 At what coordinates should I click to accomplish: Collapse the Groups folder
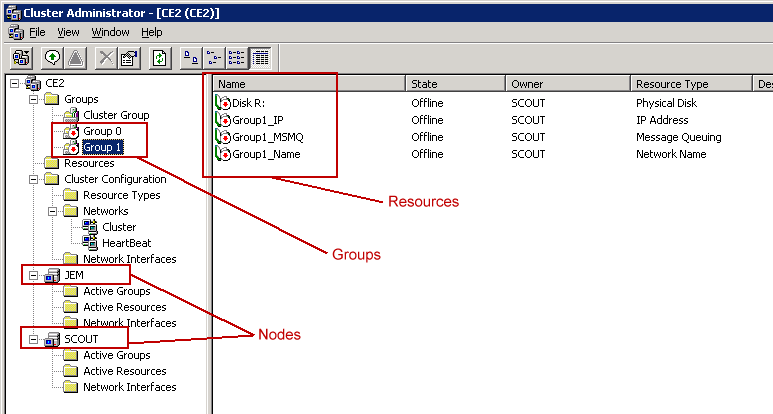coord(32,100)
